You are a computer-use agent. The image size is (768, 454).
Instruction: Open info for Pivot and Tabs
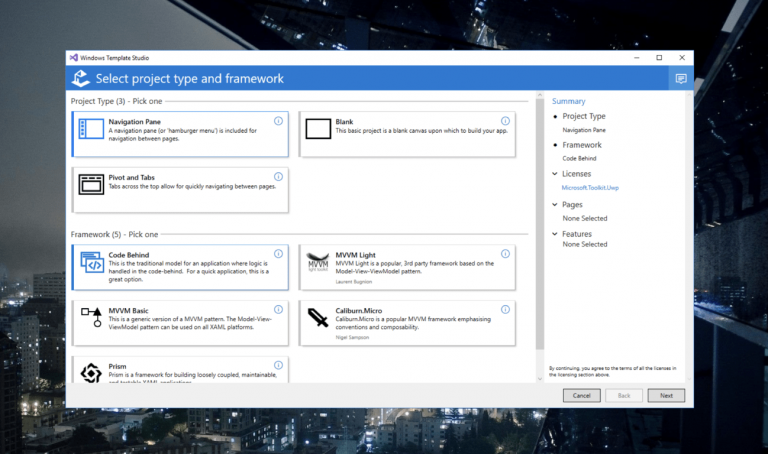[278, 176]
